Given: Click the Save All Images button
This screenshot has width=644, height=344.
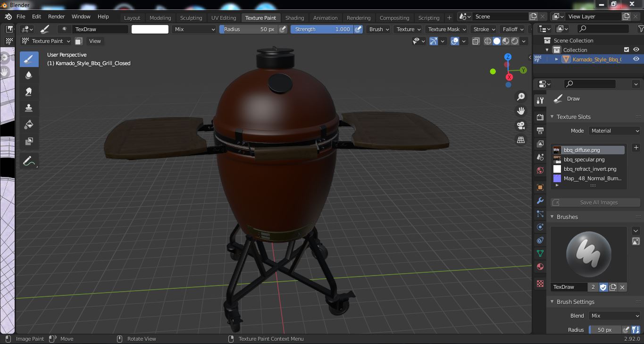Looking at the screenshot, I should tap(595, 202).
